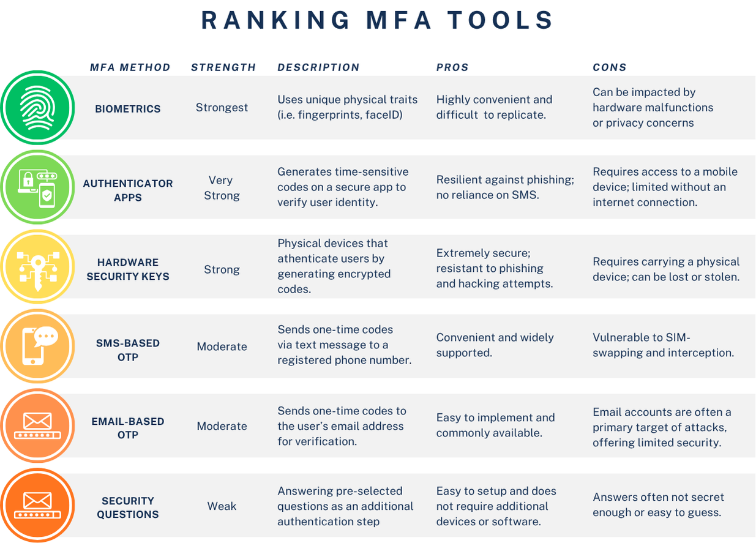This screenshot has width=756, height=543.
Task: Select the authenticator apps devices icon
Action: (x=37, y=187)
